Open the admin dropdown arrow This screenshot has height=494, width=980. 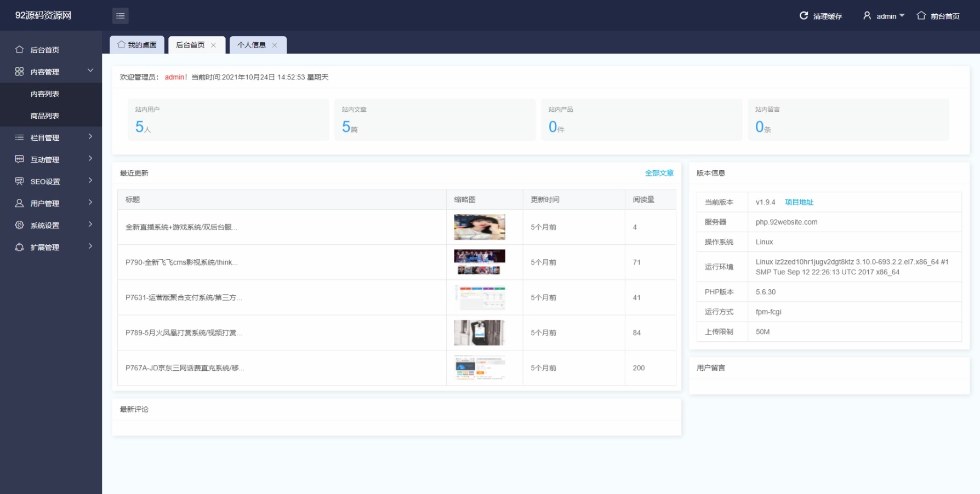pos(902,15)
